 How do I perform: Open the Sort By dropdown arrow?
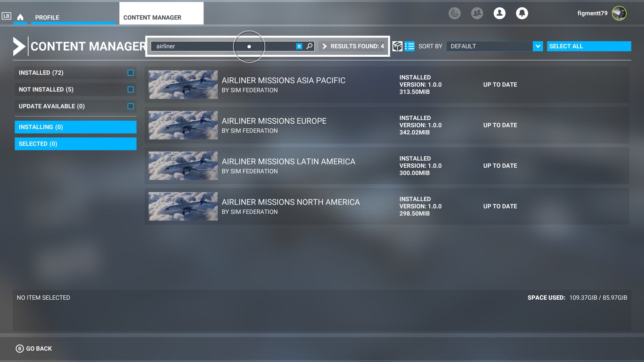click(x=538, y=46)
